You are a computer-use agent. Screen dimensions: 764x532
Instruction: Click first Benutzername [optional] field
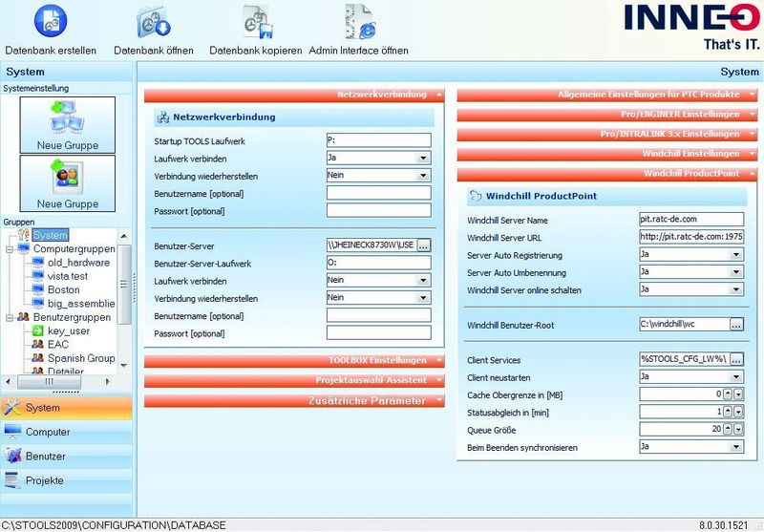[x=378, y=193]
